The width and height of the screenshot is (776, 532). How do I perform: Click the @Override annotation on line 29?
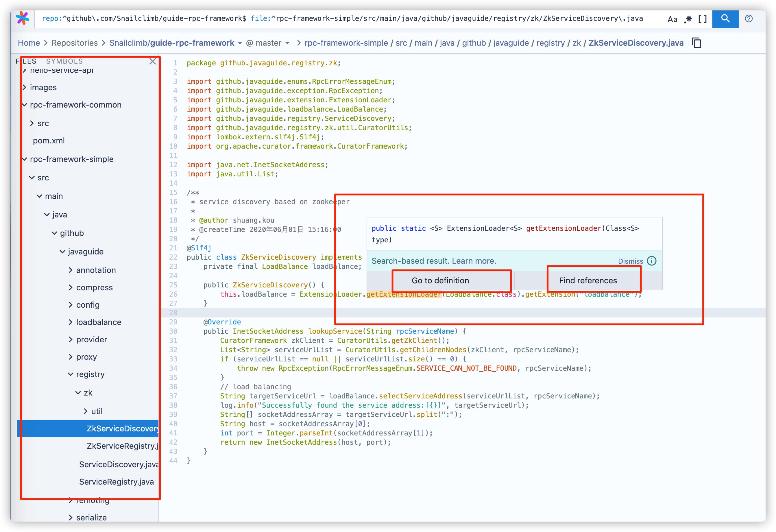click(x=222, y=322)
